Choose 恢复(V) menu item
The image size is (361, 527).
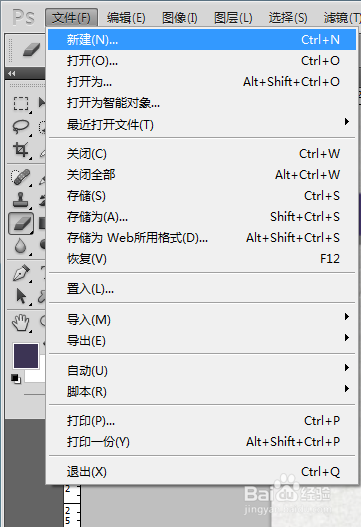202,259
